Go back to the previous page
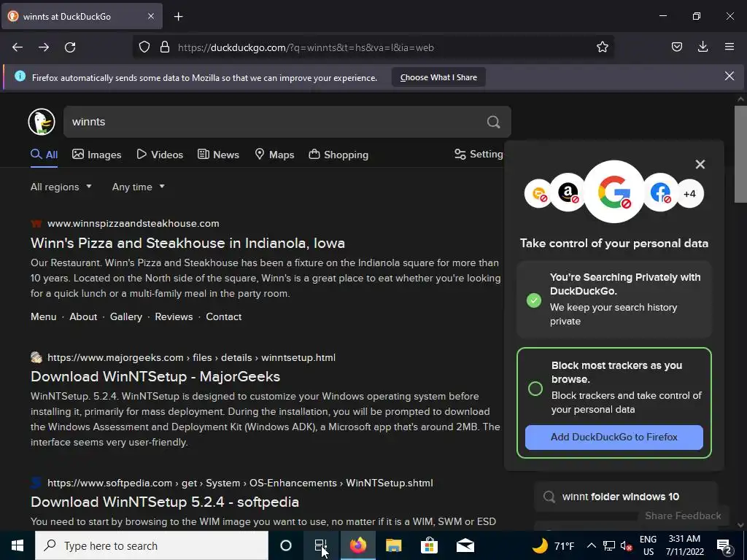The image size is (747, 560). pyautogui.click(x=18, y=47)
